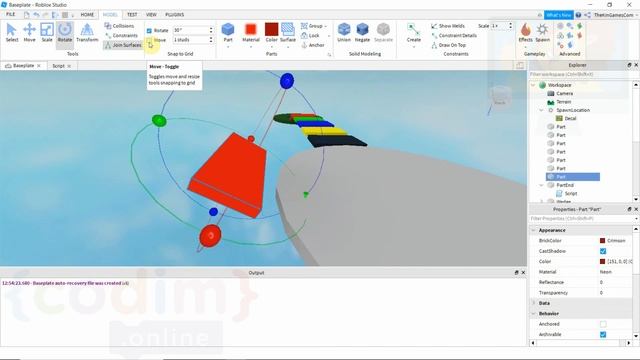Check the Move snap checkbox
Image resolution: width=640 pixels, height=360 pixels.
point(149,40)
